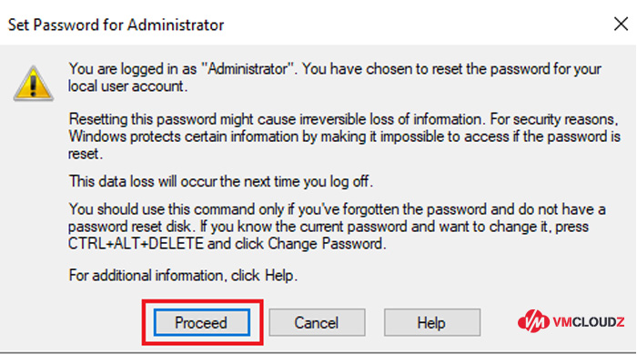Click the yellow warning triangle icon
Viewport: 637px width, 364px height.
point(34,84)
